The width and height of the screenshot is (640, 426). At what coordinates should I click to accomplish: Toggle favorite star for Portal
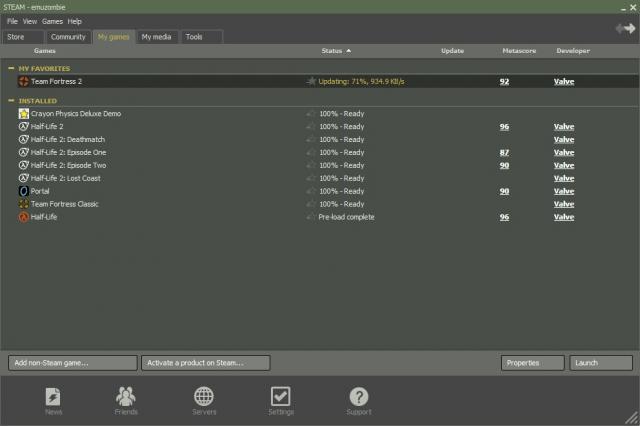tap(311, 191)
